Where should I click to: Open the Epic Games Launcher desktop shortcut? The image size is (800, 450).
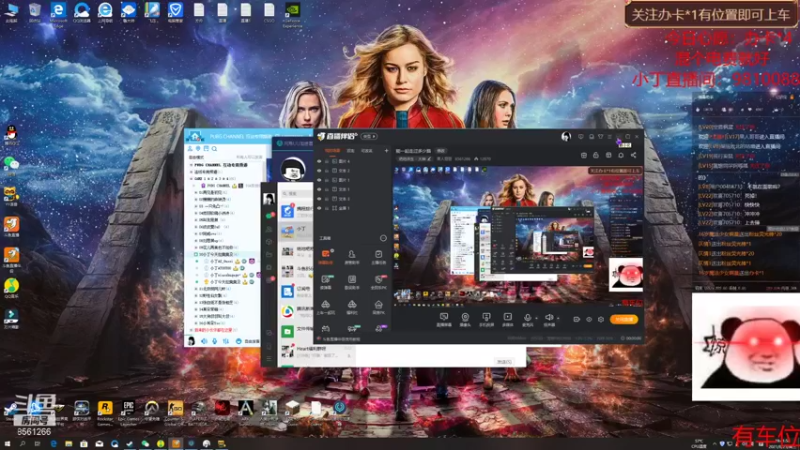(x=128, y=412)
